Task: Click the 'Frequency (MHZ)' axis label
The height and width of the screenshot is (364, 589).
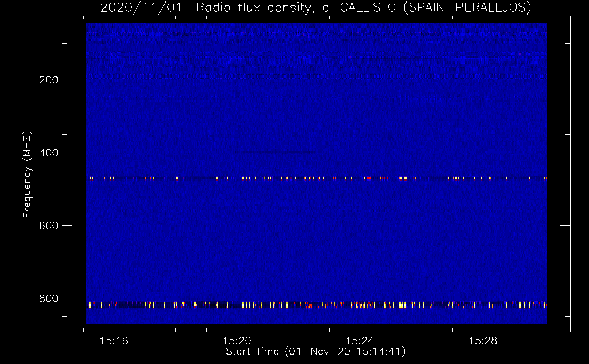Action: [x=27, y=175]
